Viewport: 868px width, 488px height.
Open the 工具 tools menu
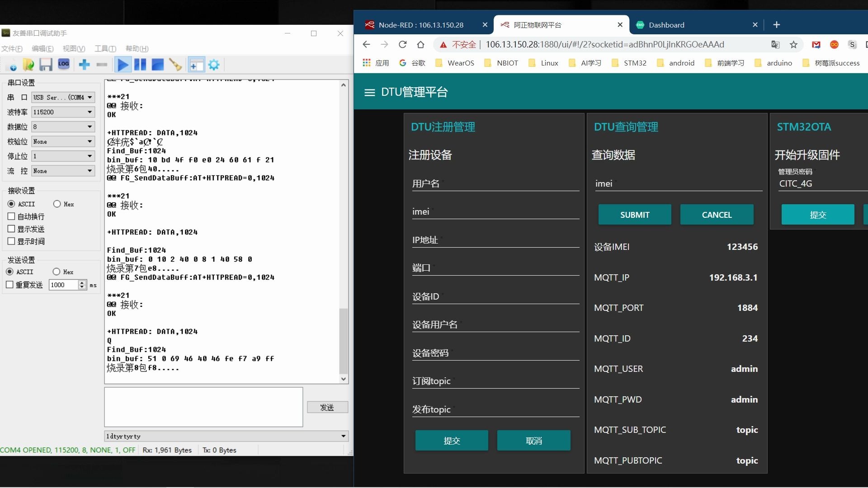pyautogui.click(x=105, y=48)
